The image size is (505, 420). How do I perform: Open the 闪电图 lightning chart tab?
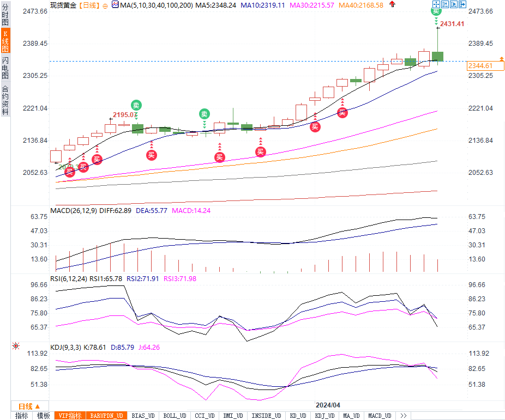pos(5,68)
